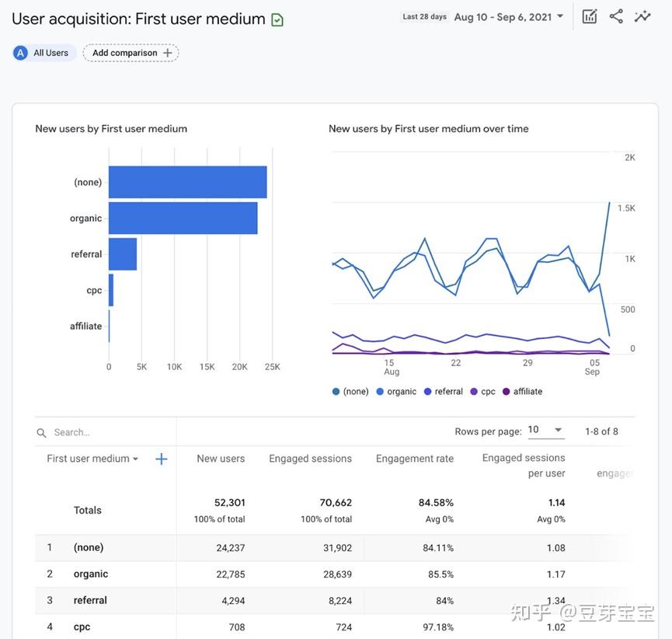
Task: Open report customization via the pencil-chart icon
Action: tap(588, 15)
